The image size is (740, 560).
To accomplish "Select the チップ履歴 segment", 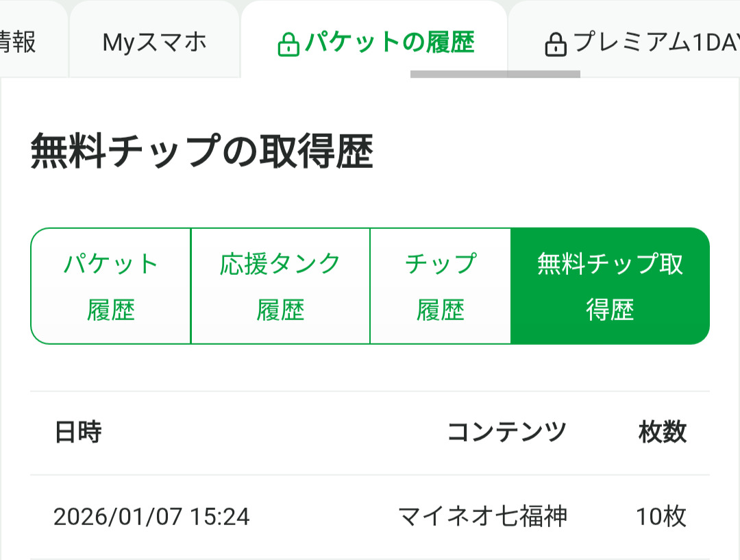I will coord(441,287).
